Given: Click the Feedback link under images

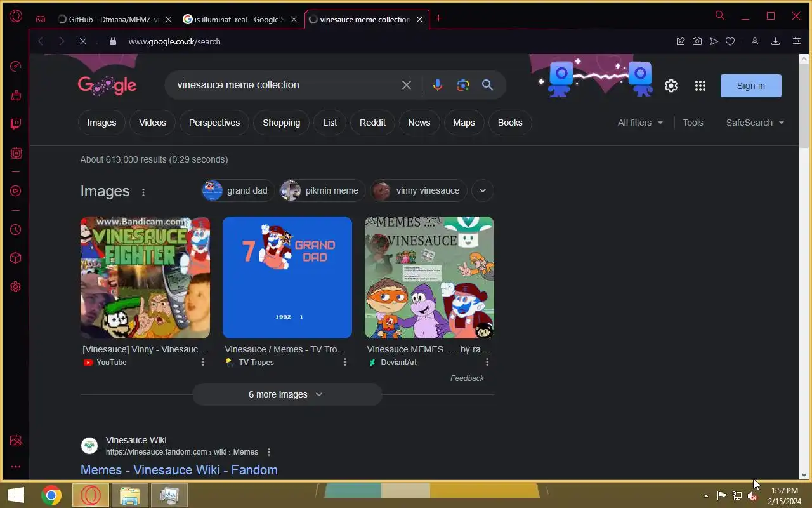Looking at the screenshot, I should pos(467,378).
